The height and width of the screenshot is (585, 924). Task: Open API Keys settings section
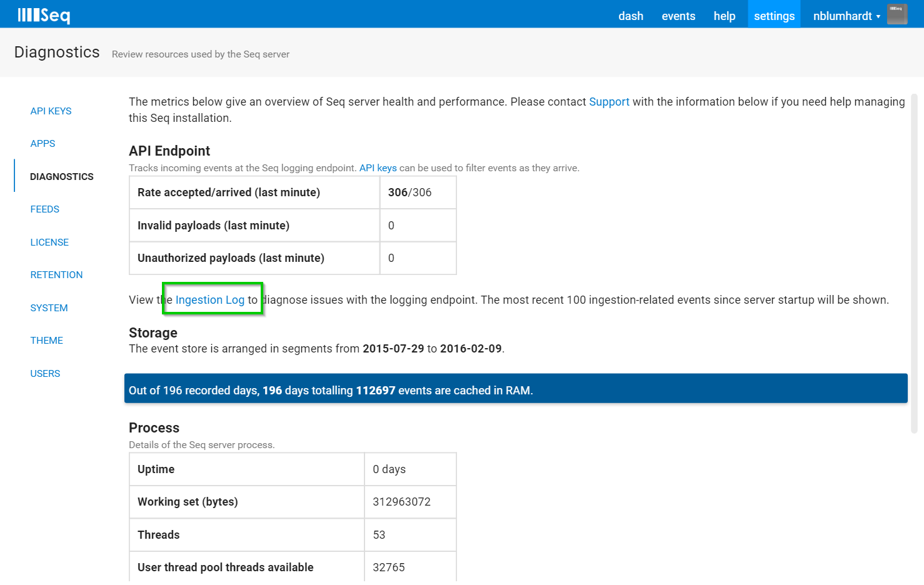51,111
